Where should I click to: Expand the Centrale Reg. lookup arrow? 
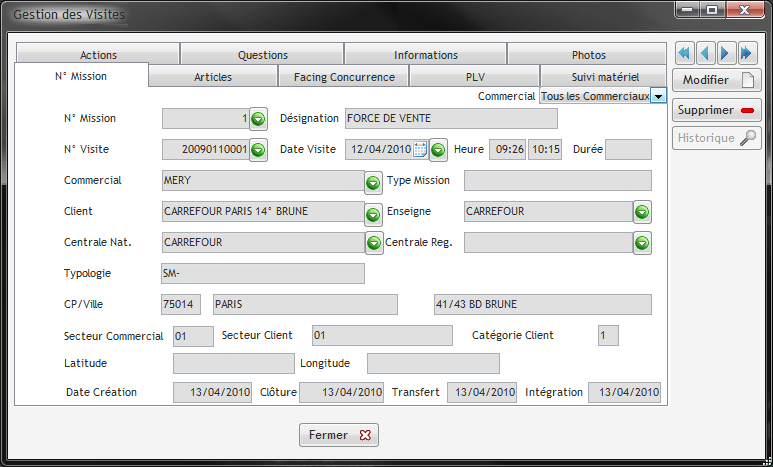(x=642, y=242)
